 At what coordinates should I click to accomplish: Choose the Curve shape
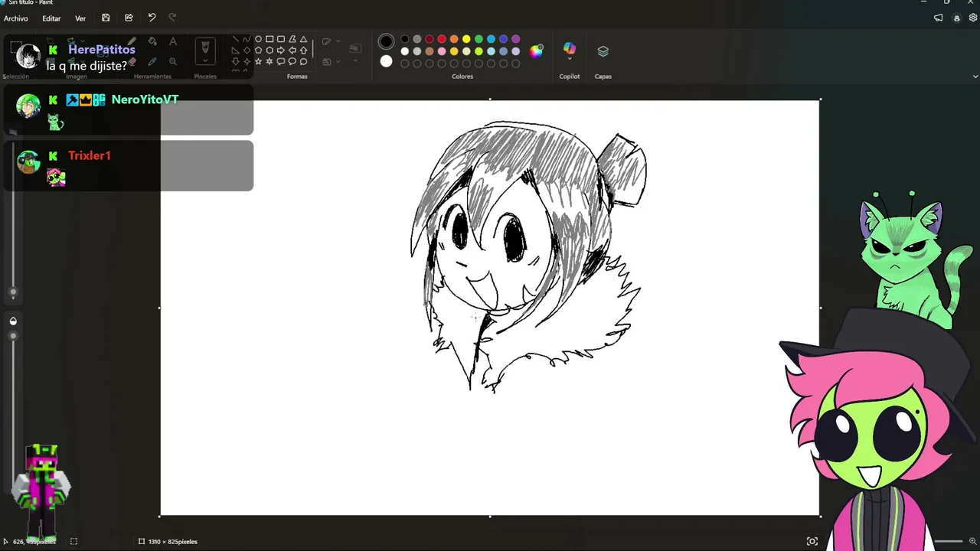click(247, 39)
